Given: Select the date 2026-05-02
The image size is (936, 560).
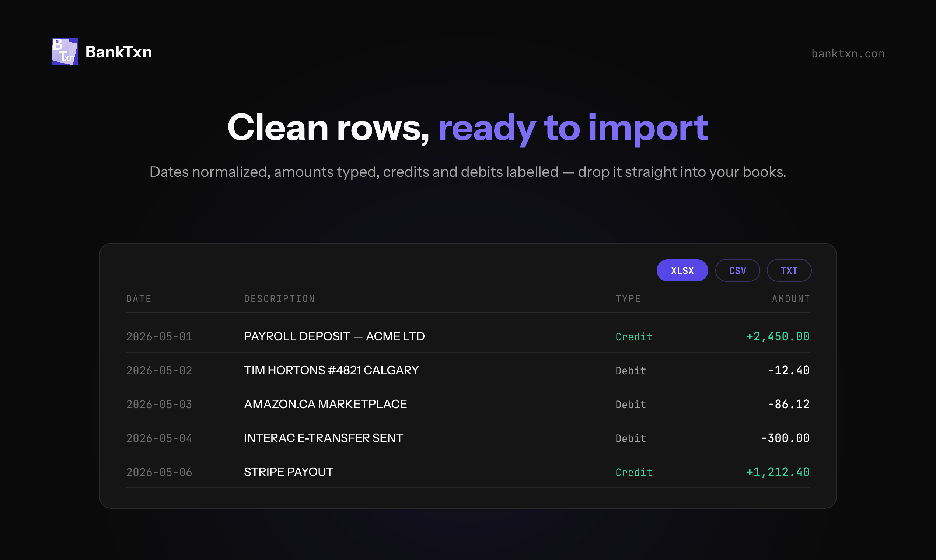Looking at the screenshot, I should [159, 371].
